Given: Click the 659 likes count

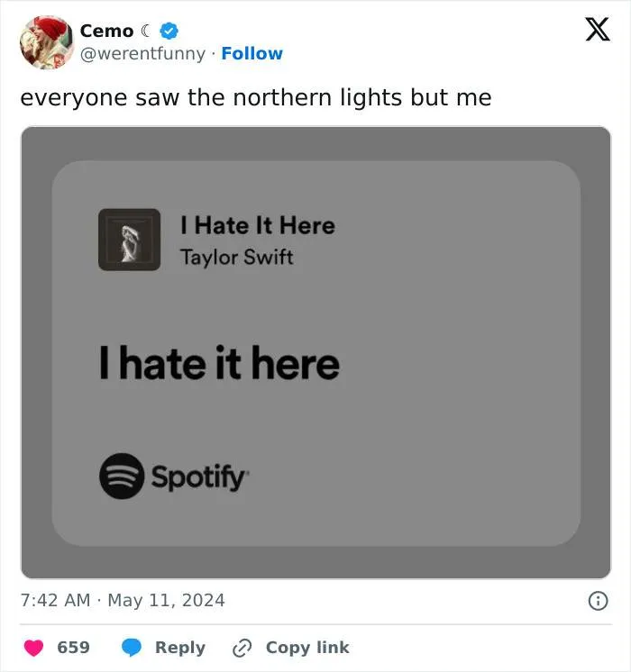Looking at the screenshot, I should 73,648.
